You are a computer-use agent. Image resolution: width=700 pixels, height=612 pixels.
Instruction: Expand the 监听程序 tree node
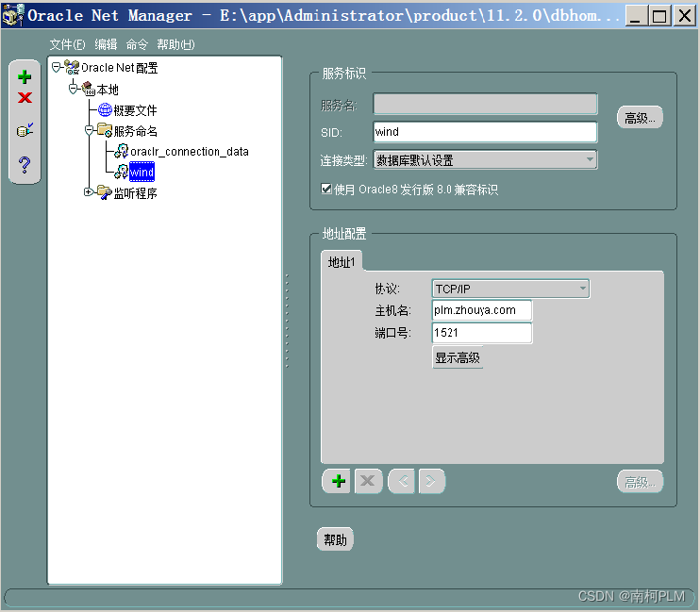(89, 192)
